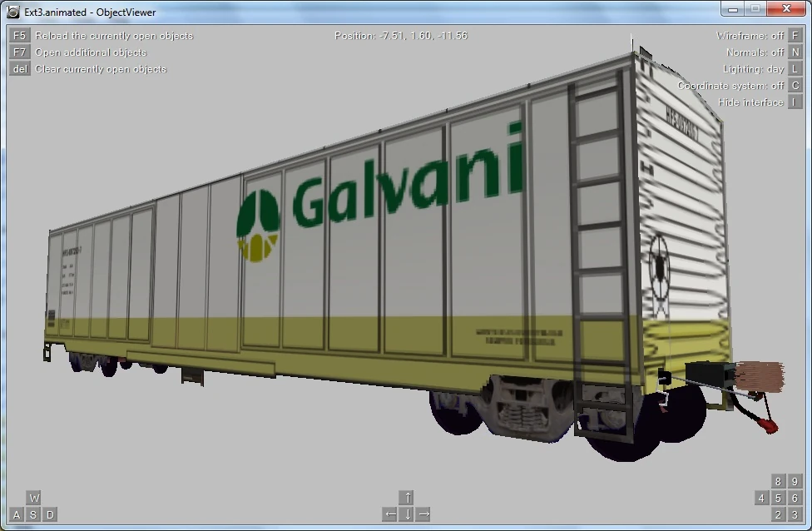The image size is (812, 531).
Task: Click the A movement key
Action: [17, 514]
